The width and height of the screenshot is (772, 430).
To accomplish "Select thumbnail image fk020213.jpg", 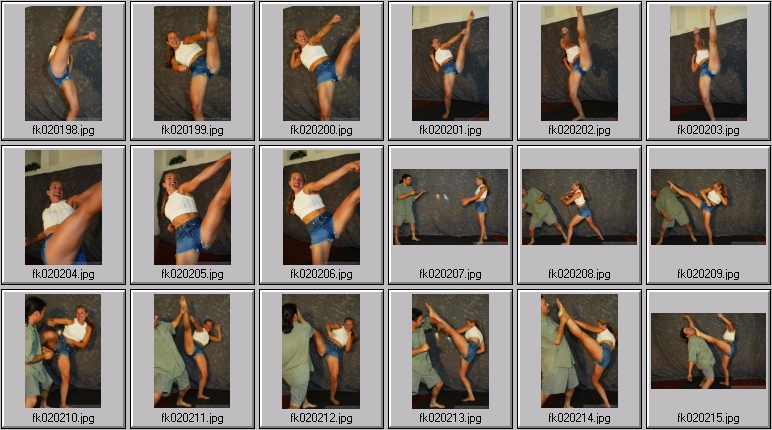I will click(450, 351).
